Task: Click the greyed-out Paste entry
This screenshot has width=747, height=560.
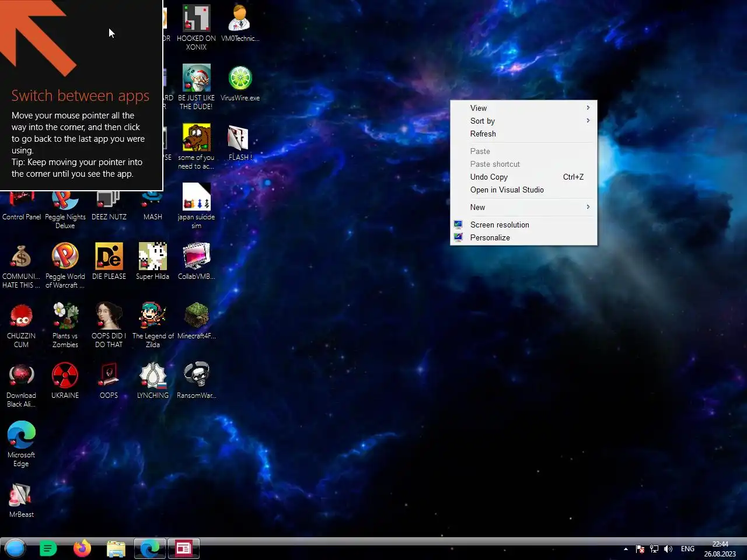Action: pyautogui.click(x=523, y=151)
